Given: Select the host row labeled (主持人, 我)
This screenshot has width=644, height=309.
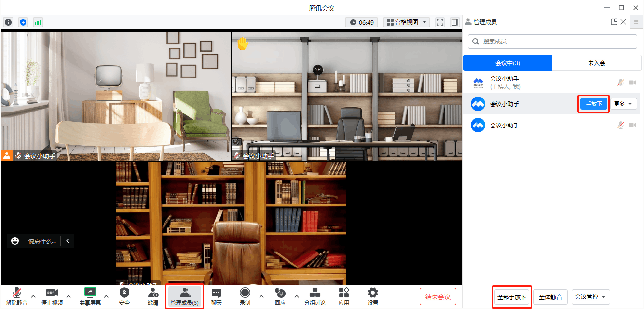Looking at the screenshot, I should coord(552,83).
